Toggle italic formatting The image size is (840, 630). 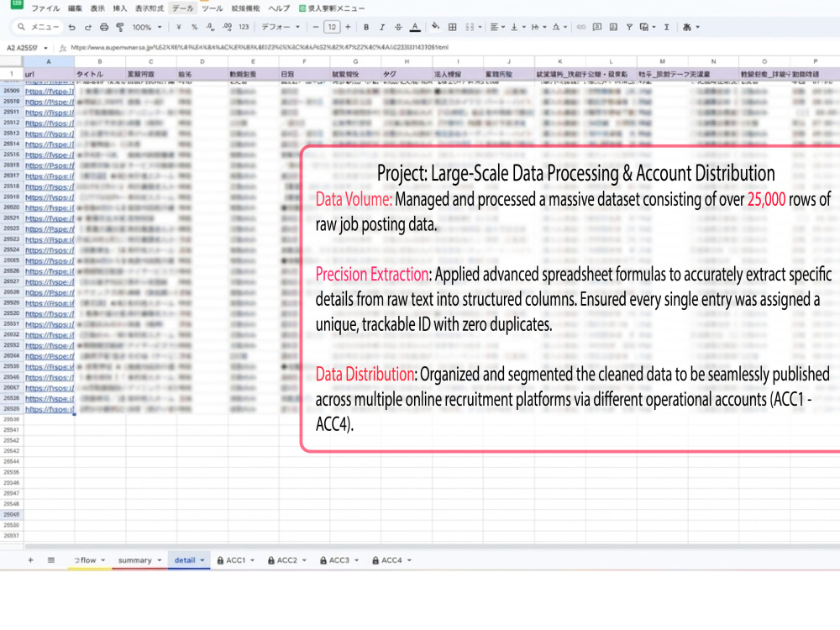point(382,27)
